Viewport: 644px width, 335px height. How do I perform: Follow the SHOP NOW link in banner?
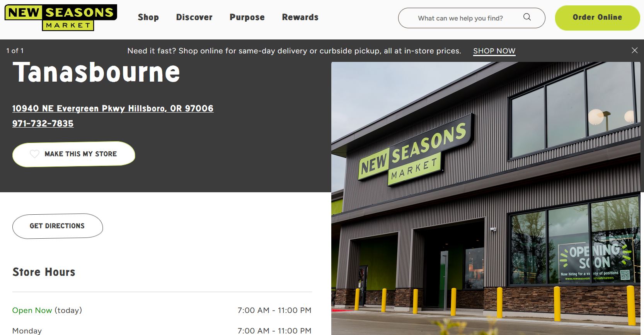pyautogui.click(x=494, y=51)
